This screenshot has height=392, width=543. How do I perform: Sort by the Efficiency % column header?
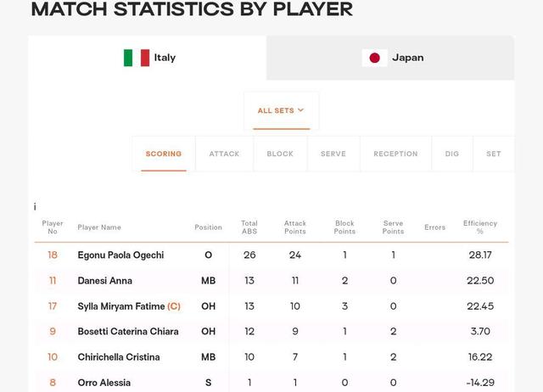click(480, 227)
